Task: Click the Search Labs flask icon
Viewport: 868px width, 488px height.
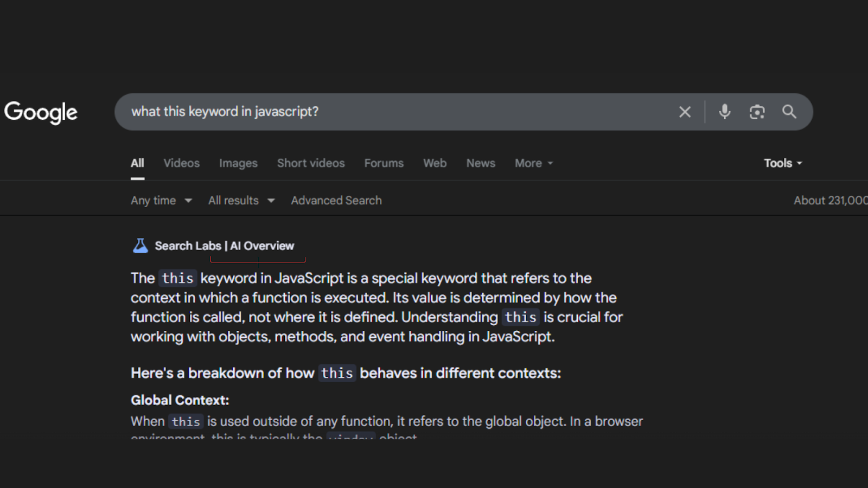Action: point(141,246)
